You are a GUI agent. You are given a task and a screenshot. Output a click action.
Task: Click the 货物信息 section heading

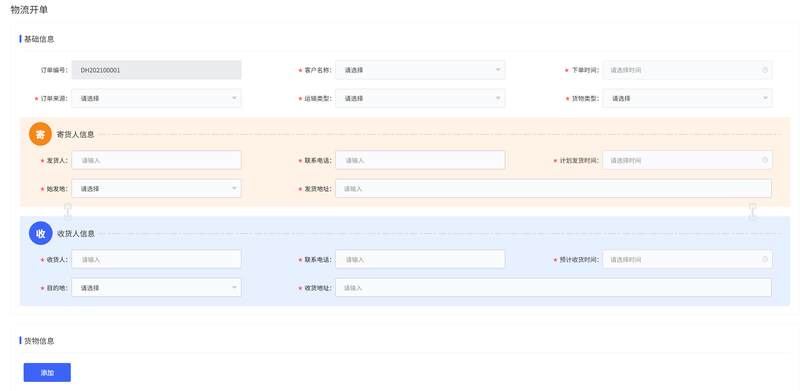(x=39, y=341)
